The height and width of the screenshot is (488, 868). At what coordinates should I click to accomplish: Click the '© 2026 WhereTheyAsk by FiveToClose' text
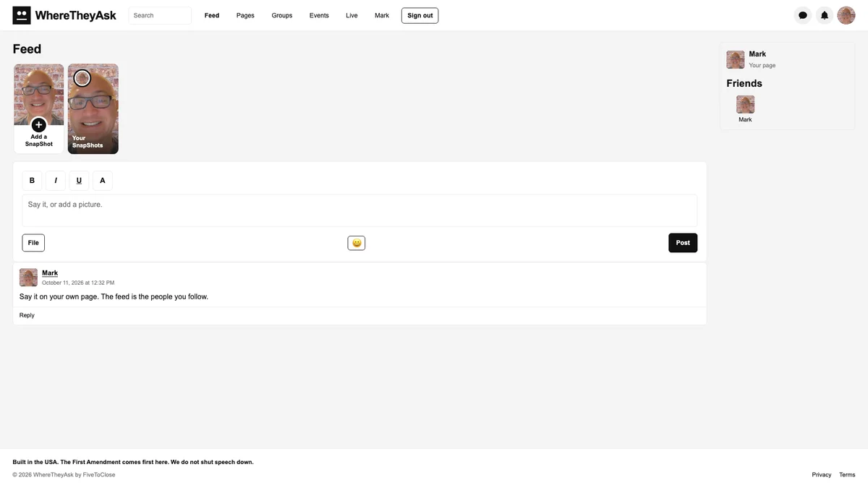point(64,475)
